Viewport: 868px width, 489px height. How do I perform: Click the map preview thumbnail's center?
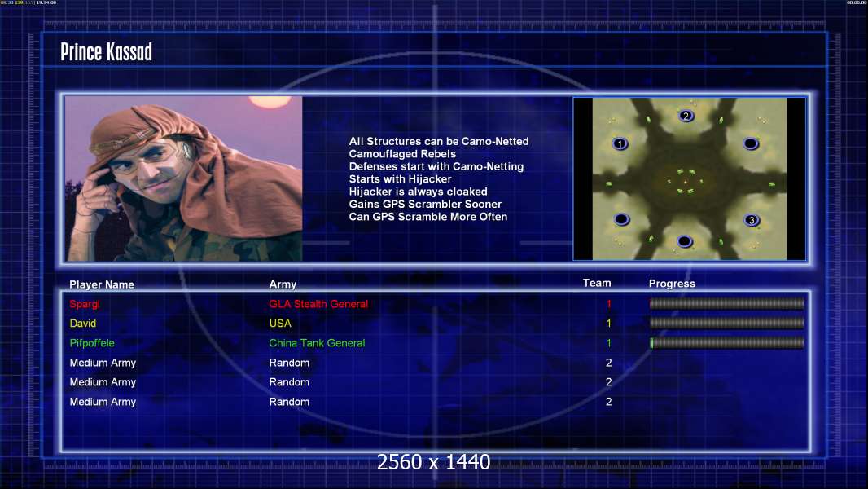coord(689,178)
